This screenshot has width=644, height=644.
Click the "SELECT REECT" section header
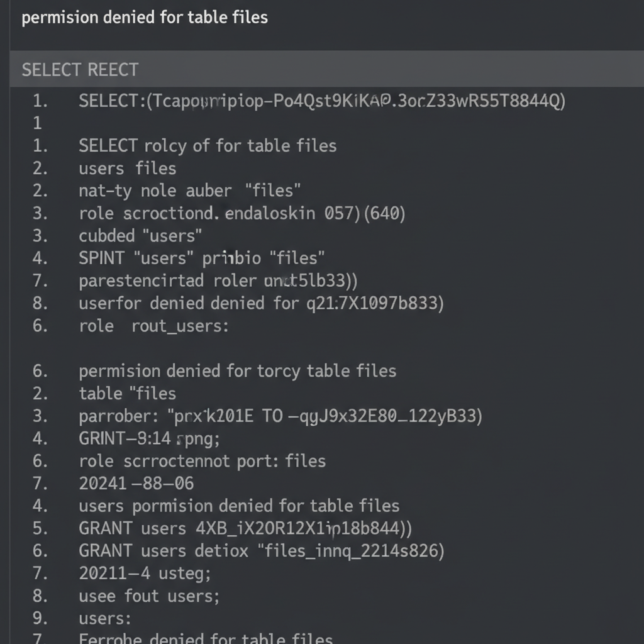(80, 69)
